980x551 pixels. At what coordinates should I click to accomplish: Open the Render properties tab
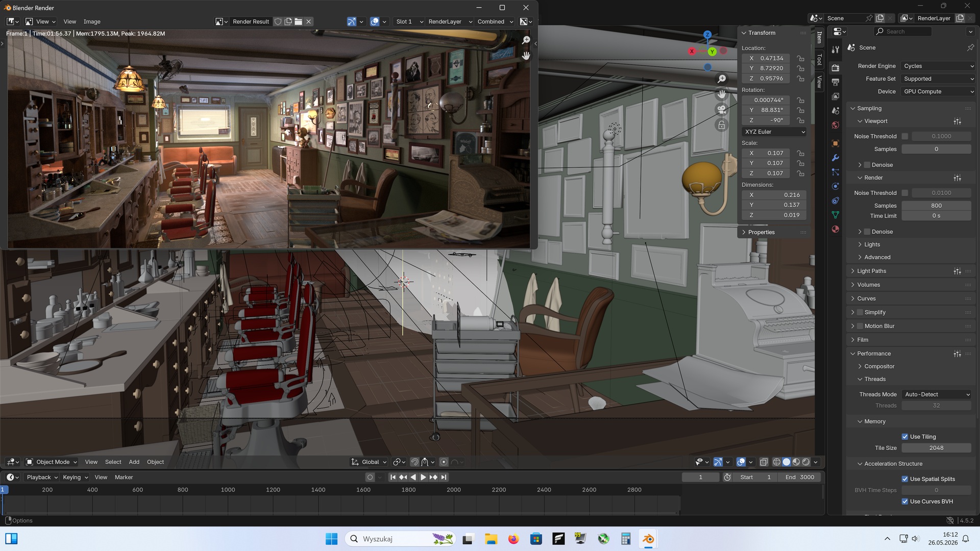835,68
